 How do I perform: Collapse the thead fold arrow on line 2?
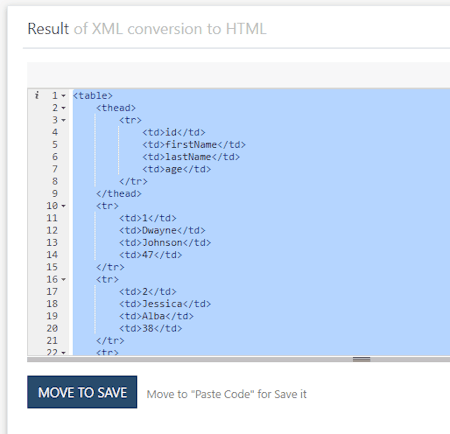63,108
